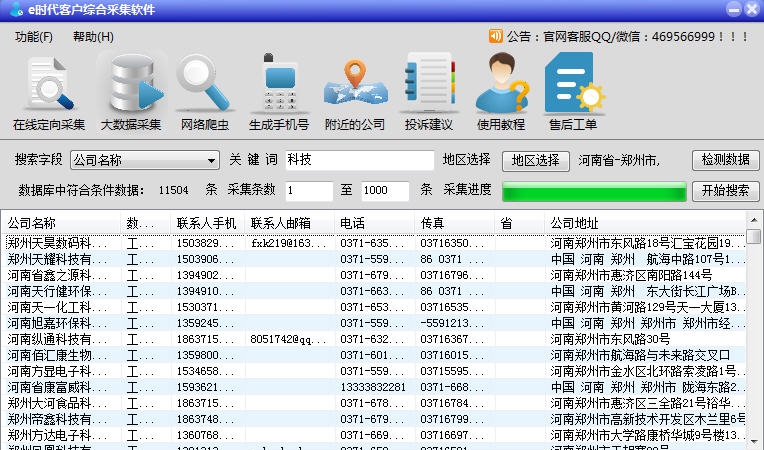Click the 地区选择 button

535,160
